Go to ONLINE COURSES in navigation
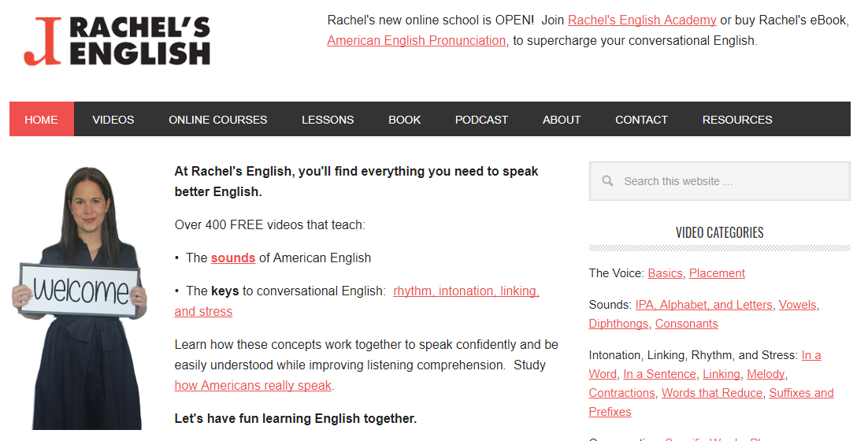 [x=217, y=120]
